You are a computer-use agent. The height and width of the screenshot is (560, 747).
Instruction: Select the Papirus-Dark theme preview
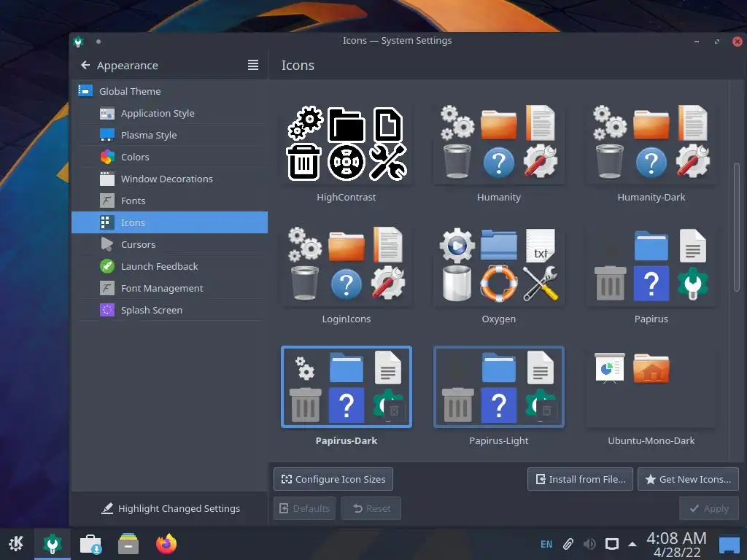tap(347, 387)
